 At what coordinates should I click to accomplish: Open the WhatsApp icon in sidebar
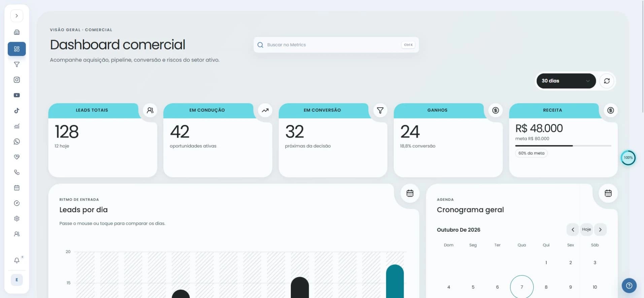[x=17, y=142]
